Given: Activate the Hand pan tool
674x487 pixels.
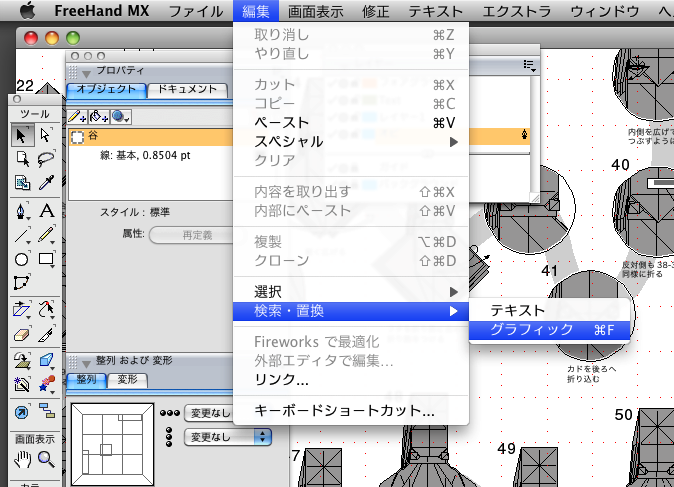Looking at the screenshot, I should click(x=22, y=459).
